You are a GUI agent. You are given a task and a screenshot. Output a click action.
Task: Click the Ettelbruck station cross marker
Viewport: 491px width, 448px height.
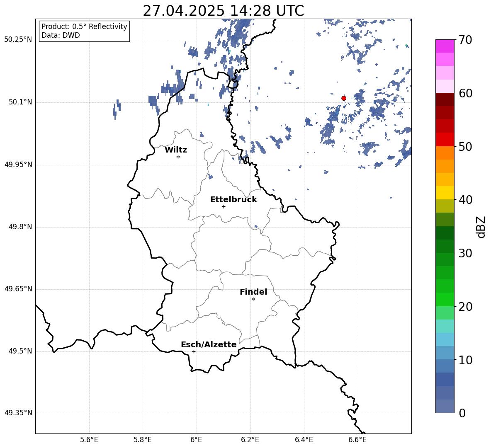tap(224, 206)
